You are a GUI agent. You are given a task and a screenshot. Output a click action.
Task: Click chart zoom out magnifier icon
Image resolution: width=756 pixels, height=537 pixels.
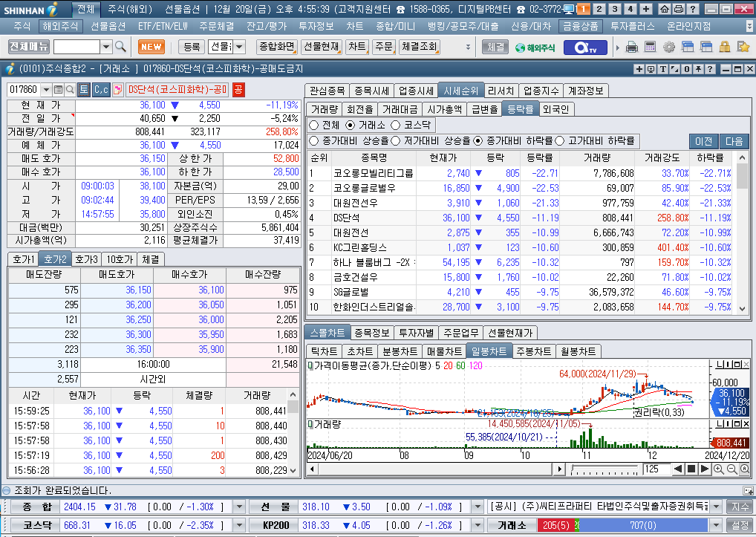click(x=731, y=469)
